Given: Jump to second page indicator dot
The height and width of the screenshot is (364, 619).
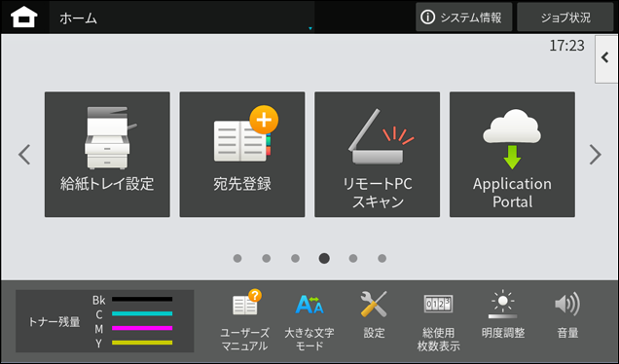Looking at the screenshot, I should click(x=267, y=258).
